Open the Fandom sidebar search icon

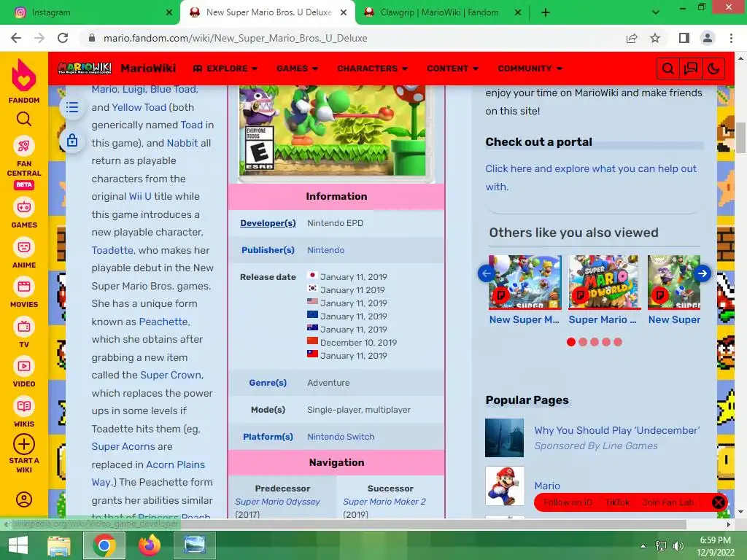coord(24,119)
